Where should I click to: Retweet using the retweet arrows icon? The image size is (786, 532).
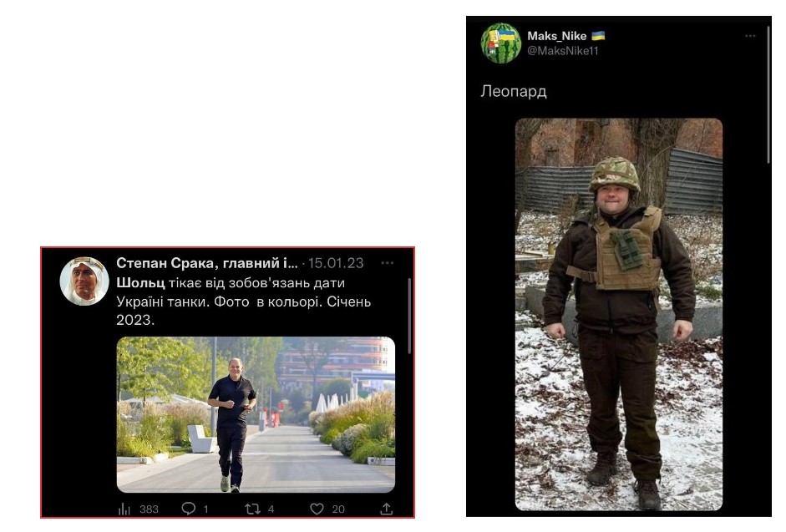[x=252, y=509]
